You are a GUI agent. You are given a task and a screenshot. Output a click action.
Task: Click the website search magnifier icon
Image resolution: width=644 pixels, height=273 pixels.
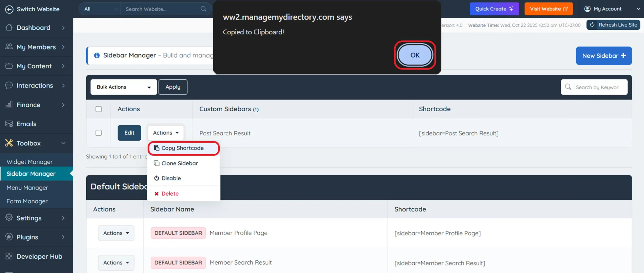(x=203, y=9)
